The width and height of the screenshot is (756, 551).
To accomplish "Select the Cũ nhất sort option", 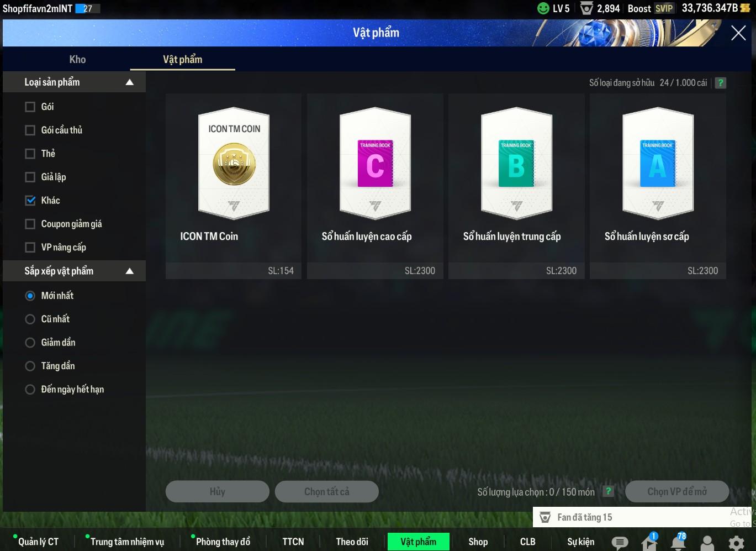I will click(30, 319).
